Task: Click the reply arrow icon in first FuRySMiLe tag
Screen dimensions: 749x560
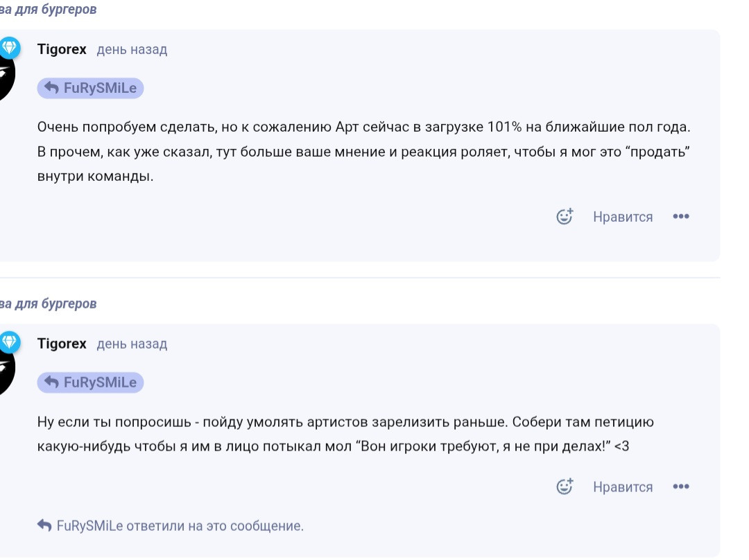Action: [51, 88]
